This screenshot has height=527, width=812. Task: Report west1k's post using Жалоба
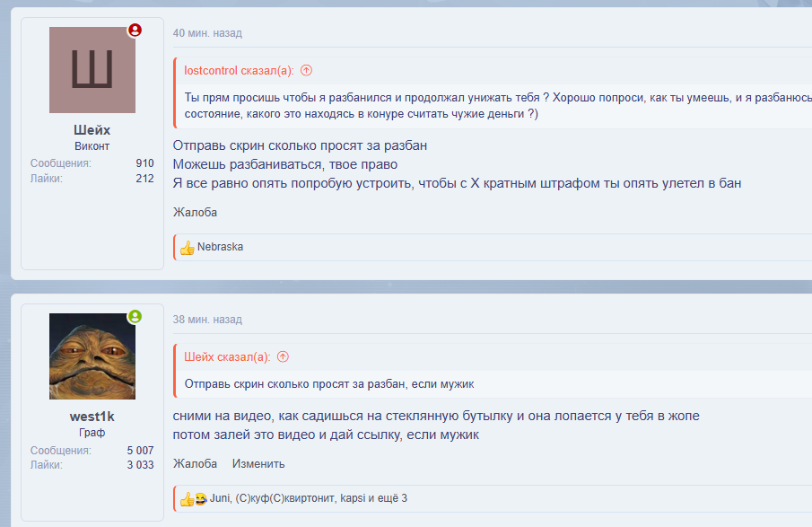tap(195, 464)
